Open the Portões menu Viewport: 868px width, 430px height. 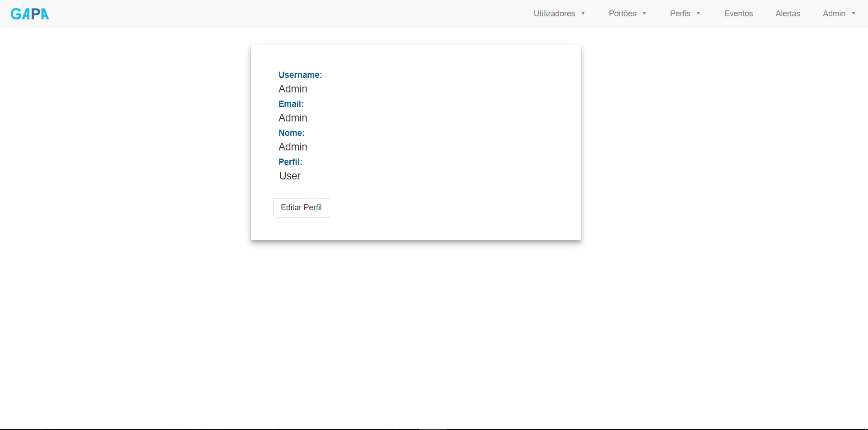click(x=622, y=14)
